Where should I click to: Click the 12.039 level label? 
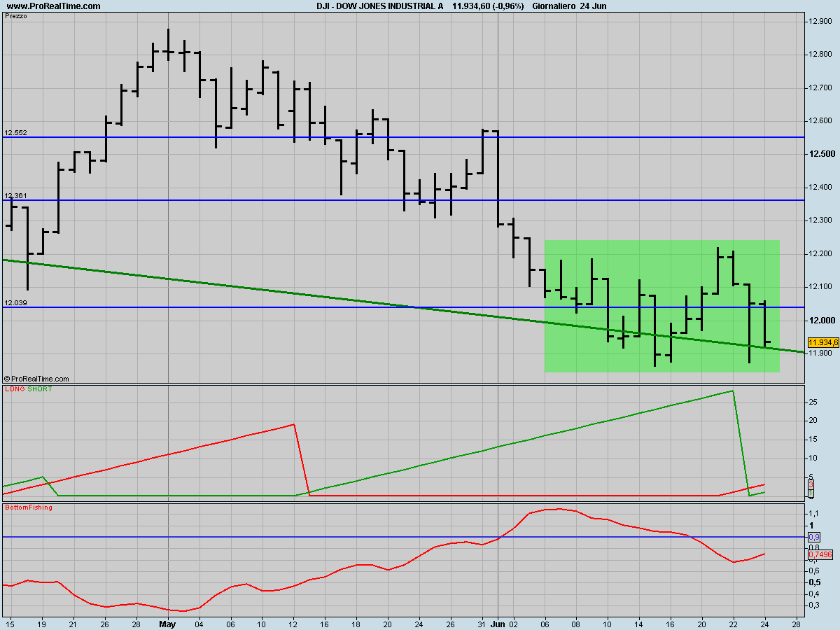[15, 302]
